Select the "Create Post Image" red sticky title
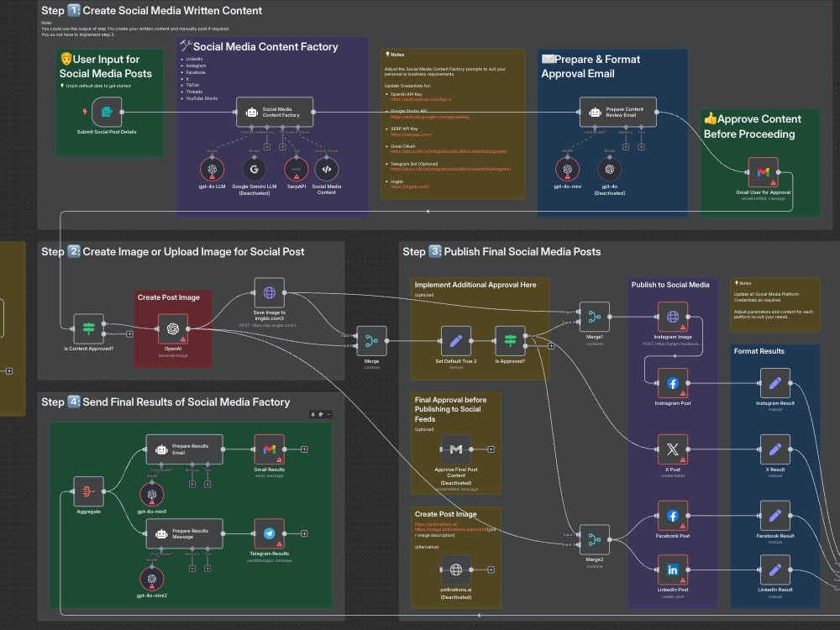 [x=169, y=297]
